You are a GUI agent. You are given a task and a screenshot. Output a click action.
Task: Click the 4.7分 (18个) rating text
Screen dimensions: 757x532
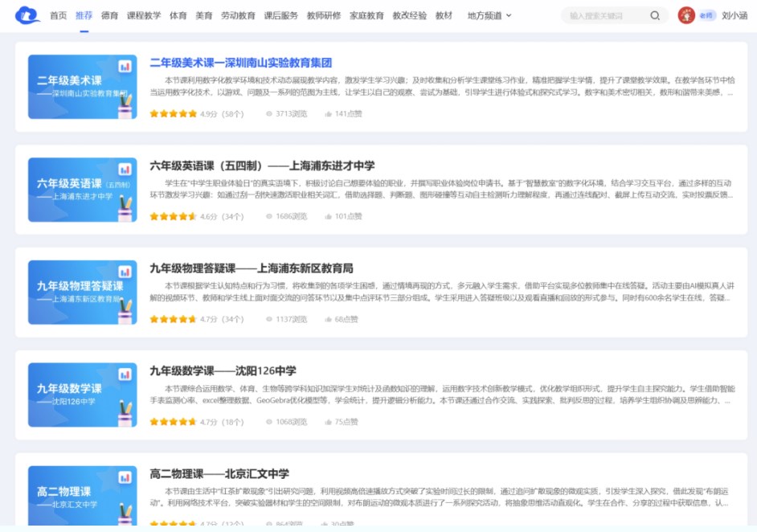point(222,422)
